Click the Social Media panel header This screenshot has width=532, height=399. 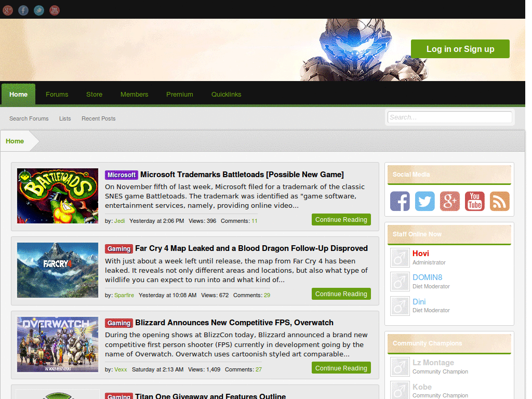pos(449,175)
